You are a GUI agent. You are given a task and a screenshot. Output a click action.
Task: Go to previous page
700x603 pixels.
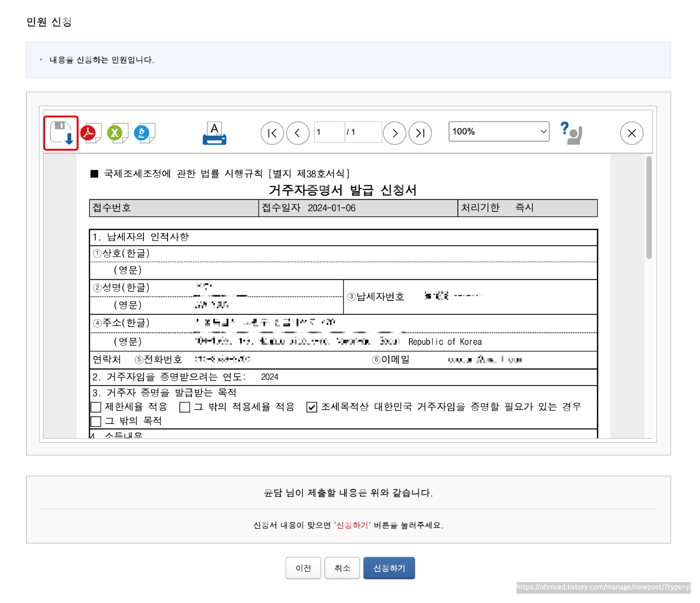tap(298, 133)
